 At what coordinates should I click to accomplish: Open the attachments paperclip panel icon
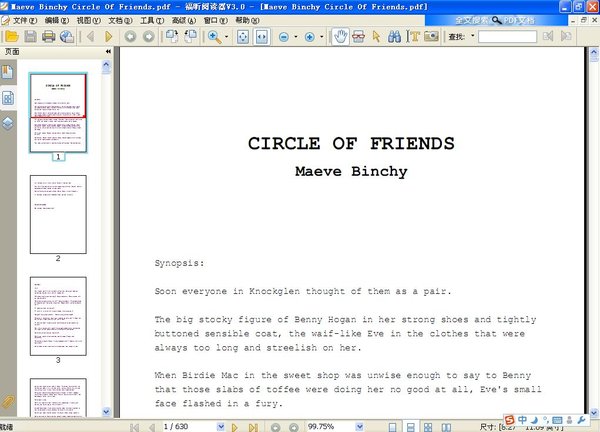[x=8, y=402]
